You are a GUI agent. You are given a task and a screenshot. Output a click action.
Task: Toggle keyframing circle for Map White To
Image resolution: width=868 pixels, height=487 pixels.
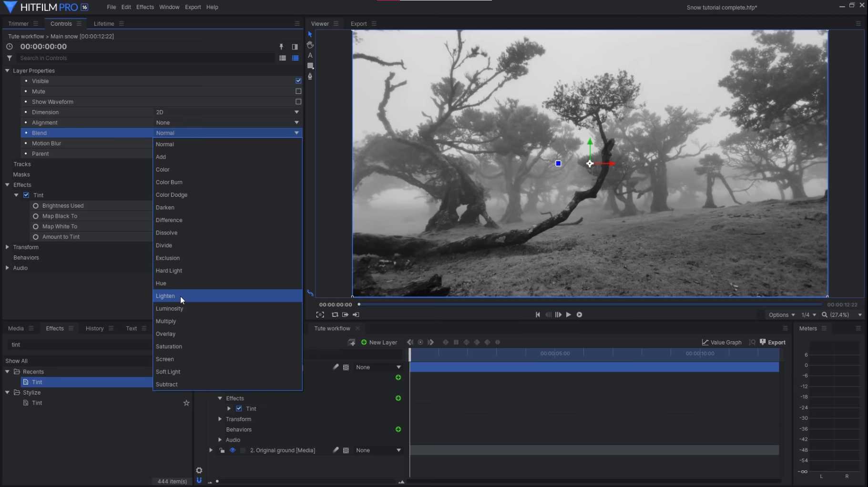tap(36, 227)
